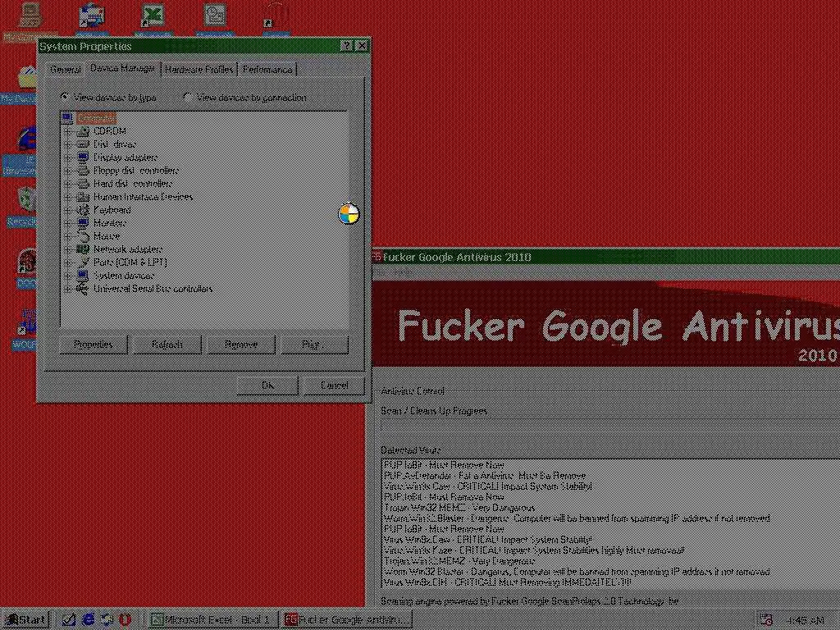The image size is (840, 630).
Task: Click the Monitors device icon
Action: [83, 223]
